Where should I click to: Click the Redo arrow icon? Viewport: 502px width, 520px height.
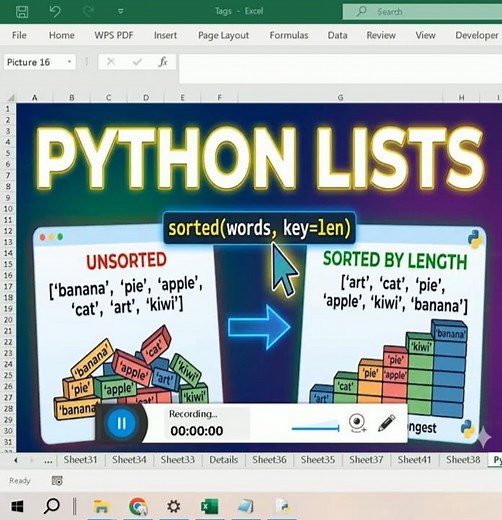88,12
